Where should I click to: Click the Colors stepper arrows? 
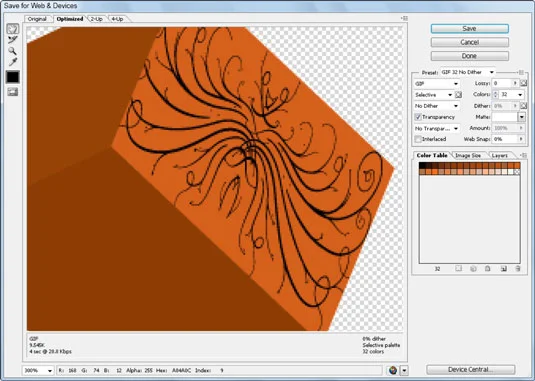495,94
